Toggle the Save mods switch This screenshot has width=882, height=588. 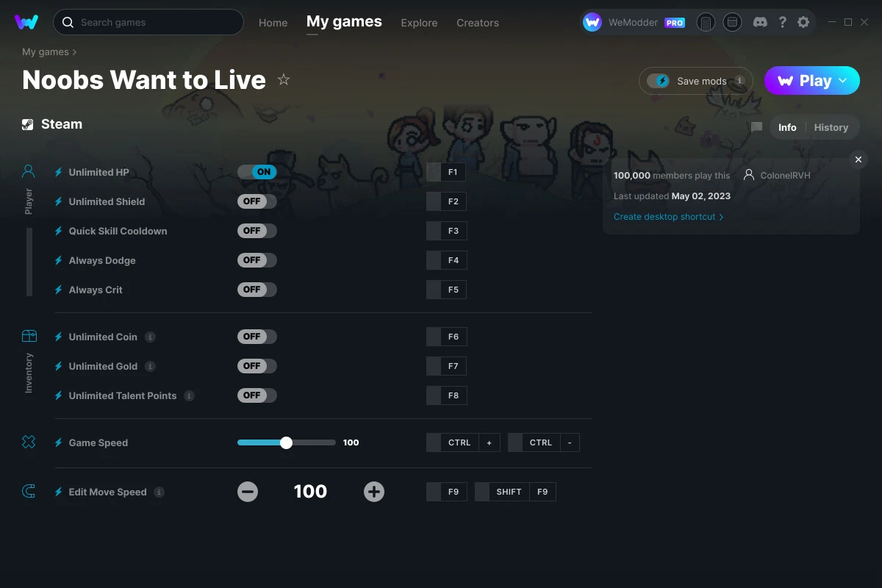658,81
